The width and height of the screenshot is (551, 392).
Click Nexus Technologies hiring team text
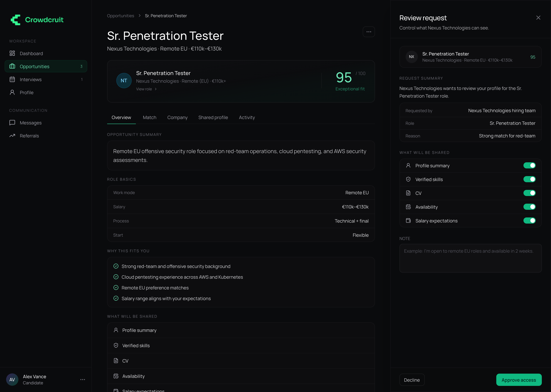pyautogui.click(x=502, y=111)
